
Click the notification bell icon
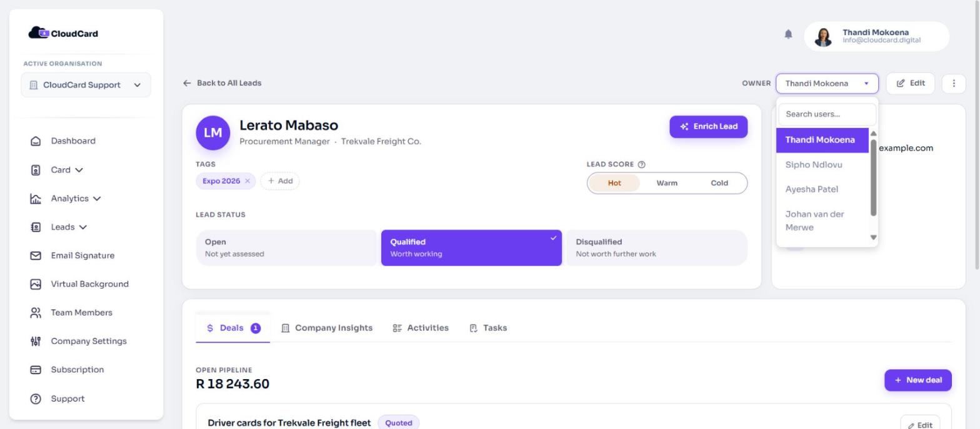[788, 34]
